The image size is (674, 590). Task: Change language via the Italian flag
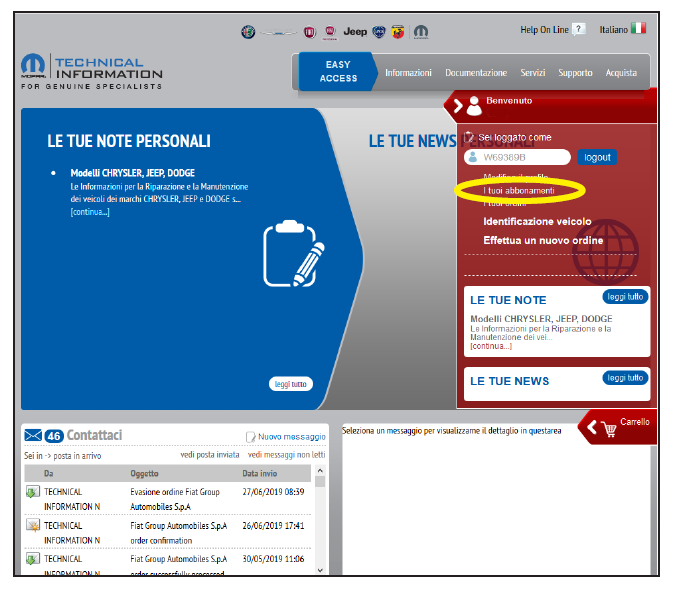638,28
